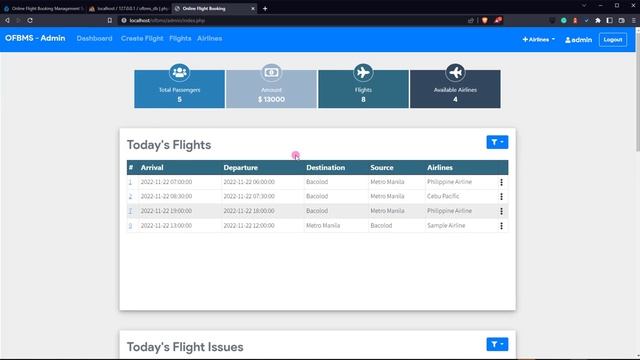
Task: Click the Flights airplane icon
Action: point(363,73)
